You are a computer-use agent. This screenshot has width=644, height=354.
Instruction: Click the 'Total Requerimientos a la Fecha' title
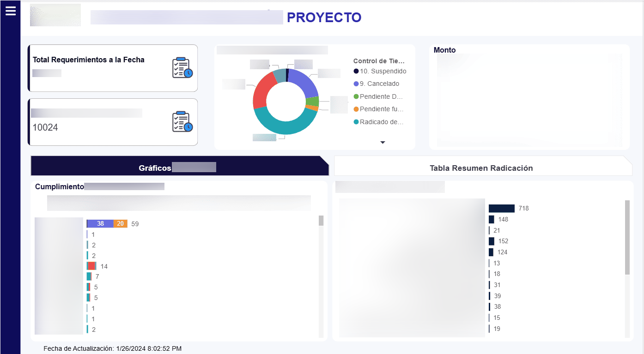(x=88, y=60)
